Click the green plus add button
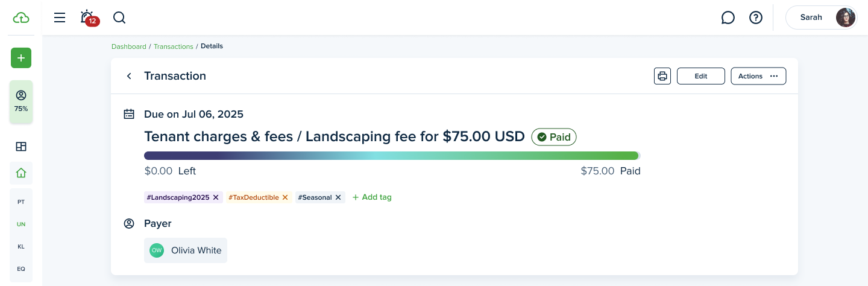The width and height of the screenshot is (868, 286). [21, 58]
